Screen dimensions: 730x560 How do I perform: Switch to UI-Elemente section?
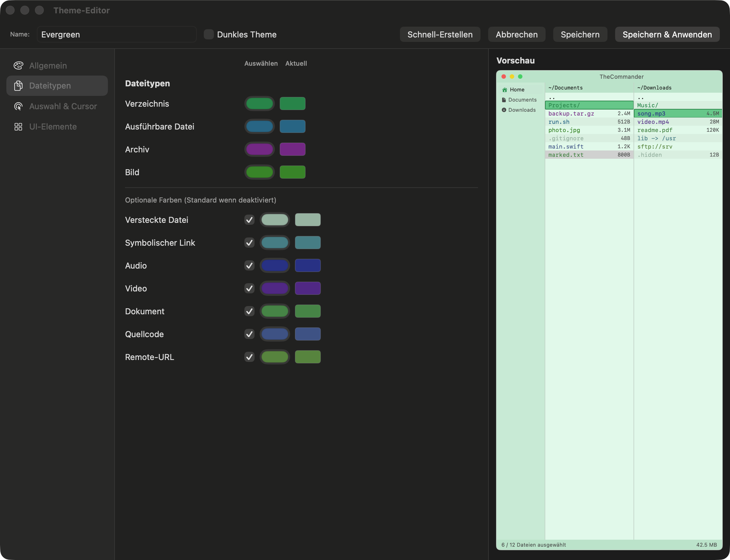53,127
